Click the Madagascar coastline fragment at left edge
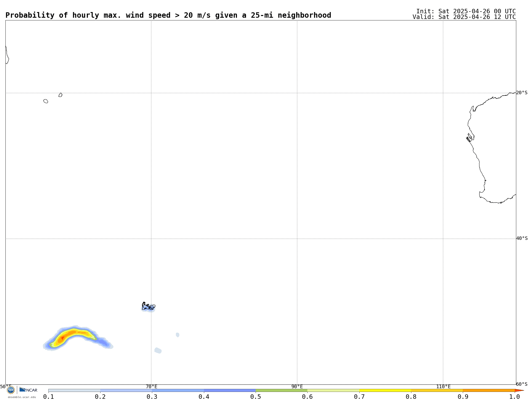The height and width of the screenshot is (400, 532). click(x=7, y=55)
